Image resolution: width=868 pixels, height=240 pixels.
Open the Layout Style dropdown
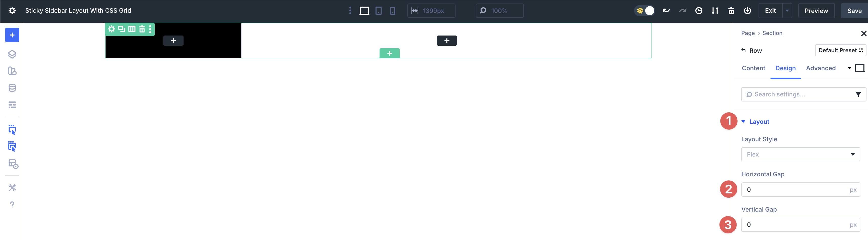coord(801,154)
